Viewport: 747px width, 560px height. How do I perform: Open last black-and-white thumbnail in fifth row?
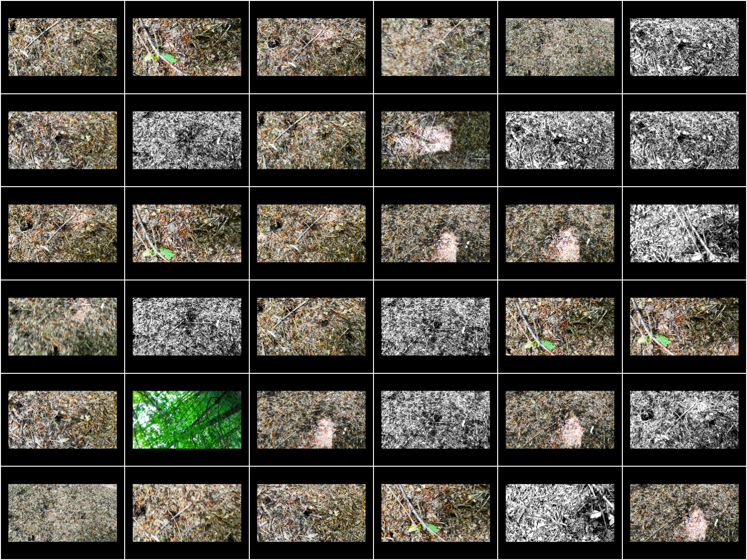tap(684, 420)
